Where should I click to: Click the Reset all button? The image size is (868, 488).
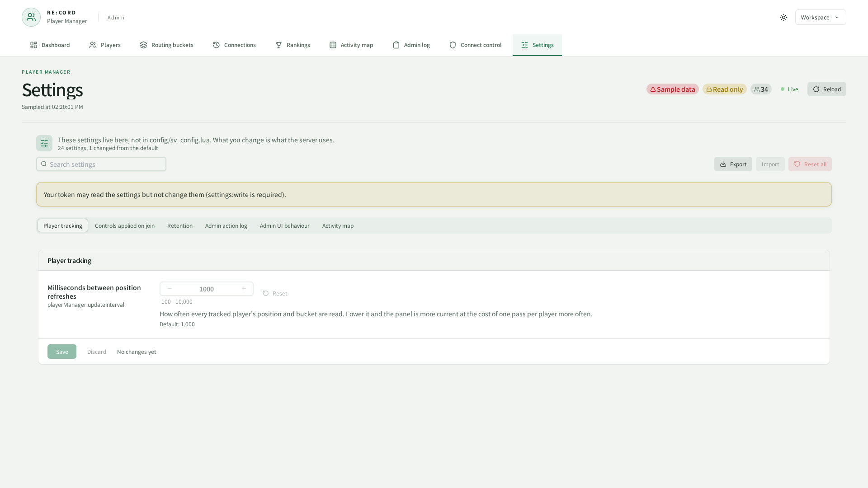(x=810, y=164)
